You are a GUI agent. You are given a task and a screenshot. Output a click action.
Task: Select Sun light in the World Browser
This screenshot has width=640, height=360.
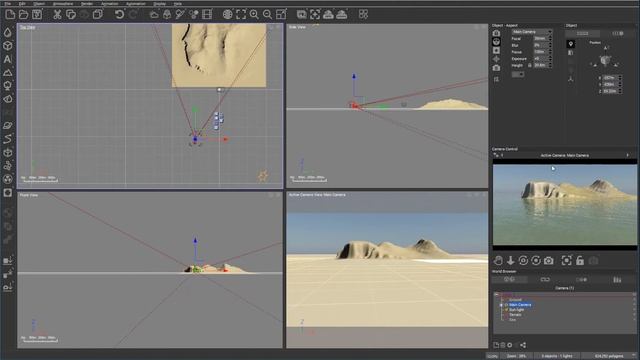click(516, 310)
